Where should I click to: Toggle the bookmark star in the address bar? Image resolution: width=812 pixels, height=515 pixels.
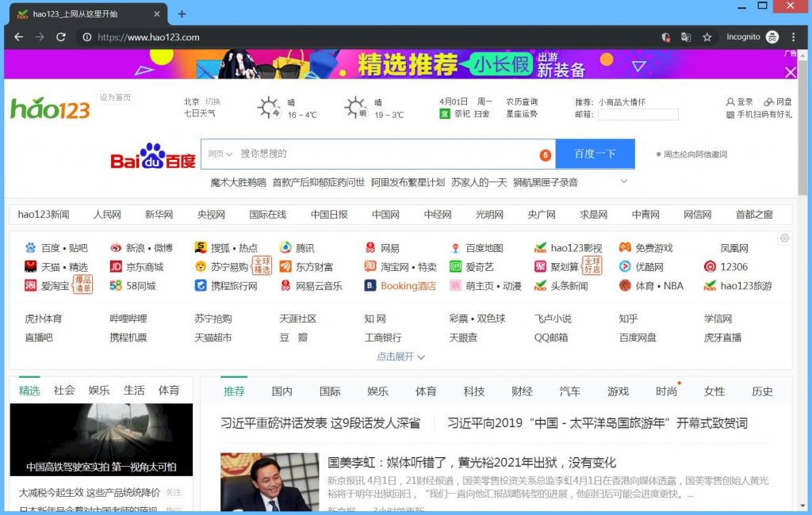click(x=707, y=37)
